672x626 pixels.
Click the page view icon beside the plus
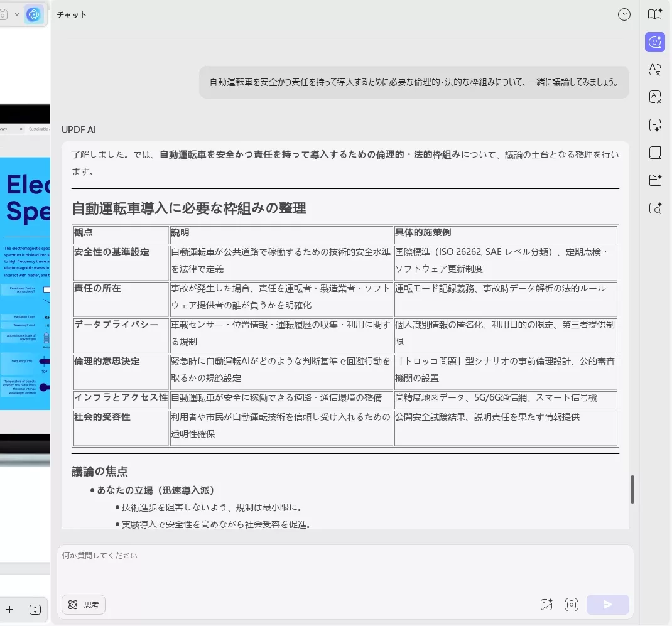point(35,609)
